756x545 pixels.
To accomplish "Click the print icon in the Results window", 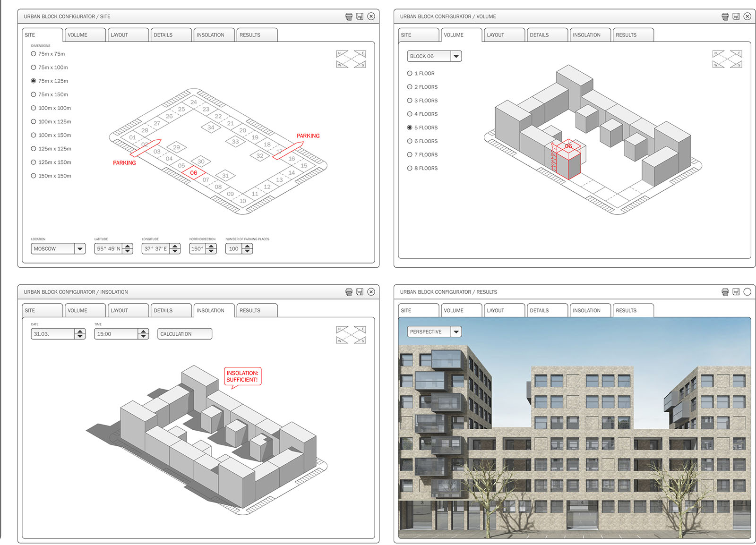I will pos(725,292).
